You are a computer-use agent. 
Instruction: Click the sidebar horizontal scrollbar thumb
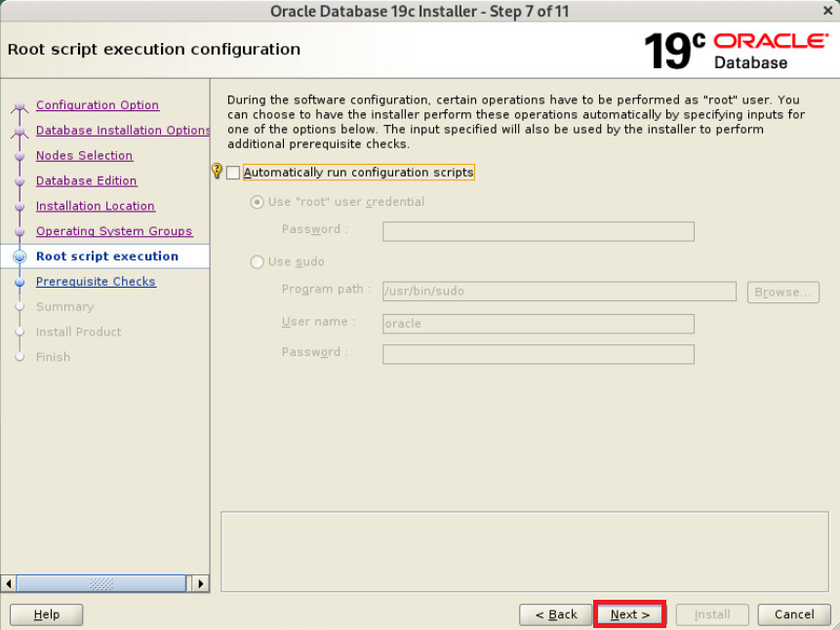[x=101, y=583]
